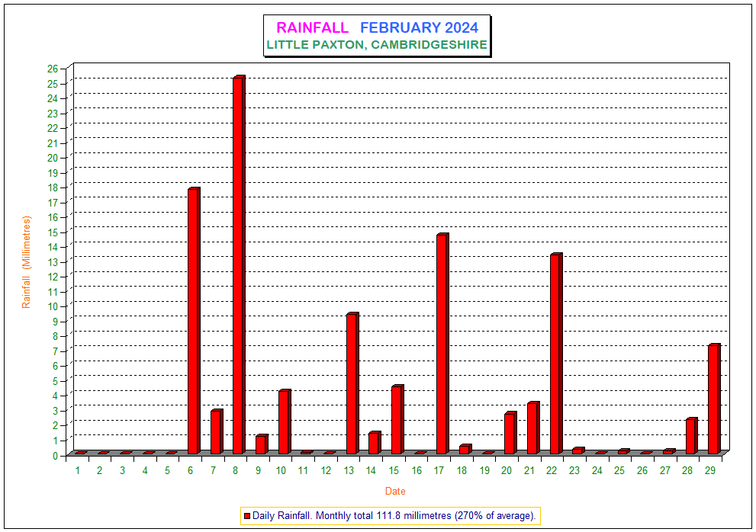Screen dimensions: 756x532
Task: Click the y-axis value 25
Action: pos(53,83)
